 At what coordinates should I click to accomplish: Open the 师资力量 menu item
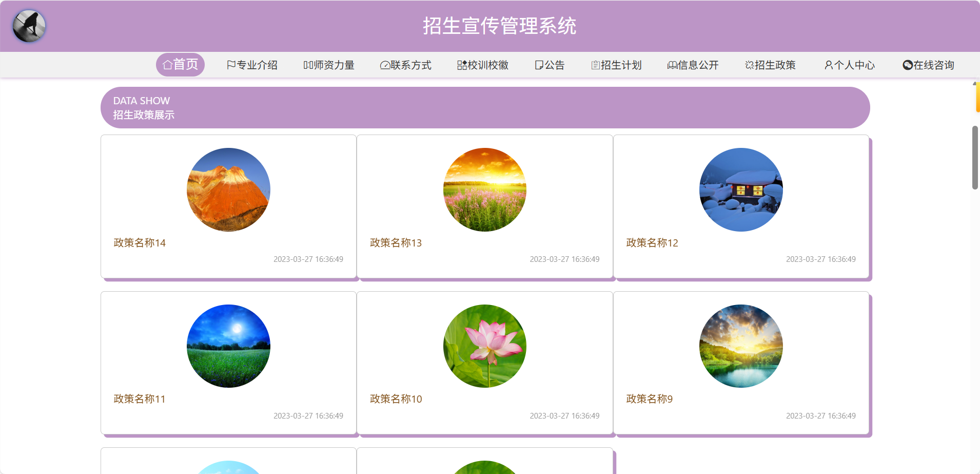[x=329, y=65]
